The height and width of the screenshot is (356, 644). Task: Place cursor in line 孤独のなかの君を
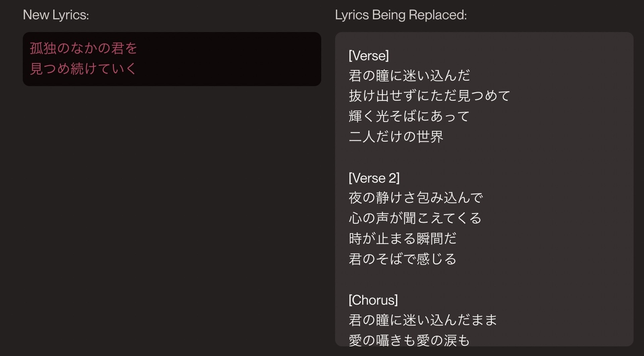click(x=84, y=48)
